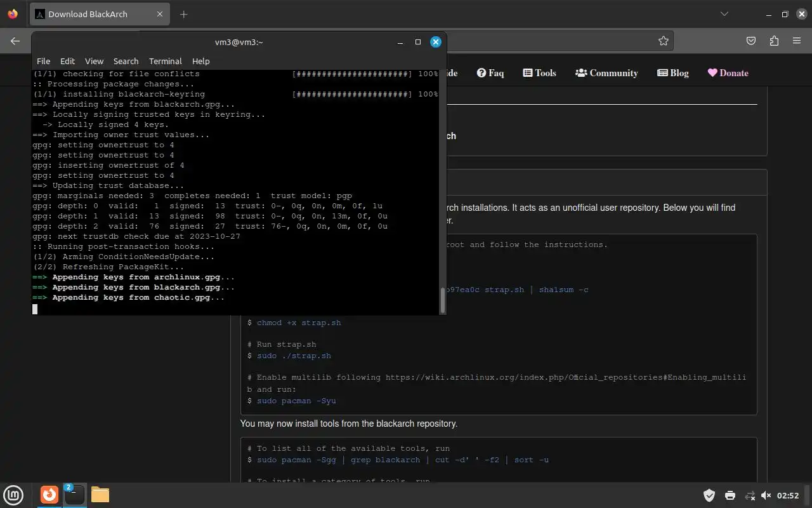Open the Community page link
This screenshot has height=508, width=812.
(x=606, y=73)
